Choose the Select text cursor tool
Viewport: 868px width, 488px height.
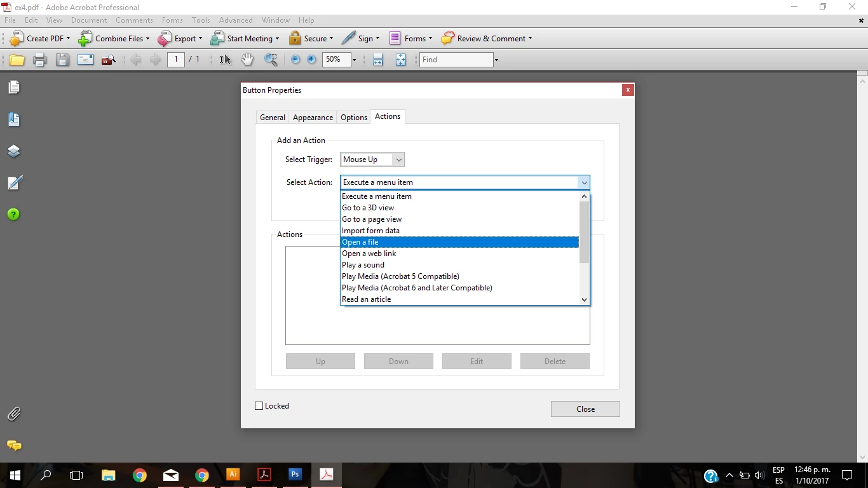pos(225,60)
